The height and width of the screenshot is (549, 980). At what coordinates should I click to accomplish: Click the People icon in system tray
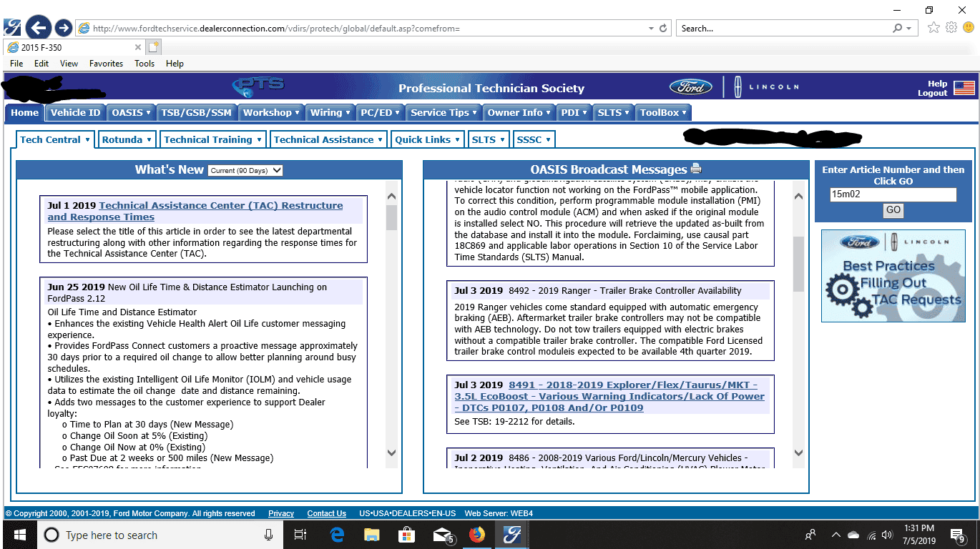tap(810, 535)
